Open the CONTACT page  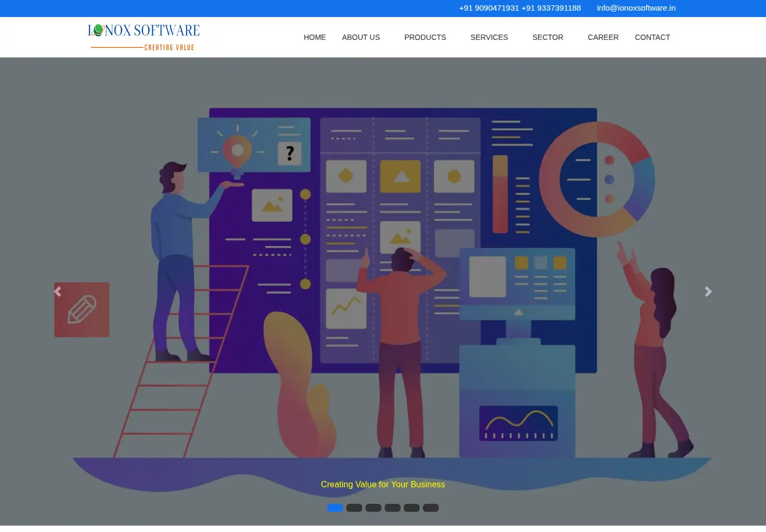652,37
